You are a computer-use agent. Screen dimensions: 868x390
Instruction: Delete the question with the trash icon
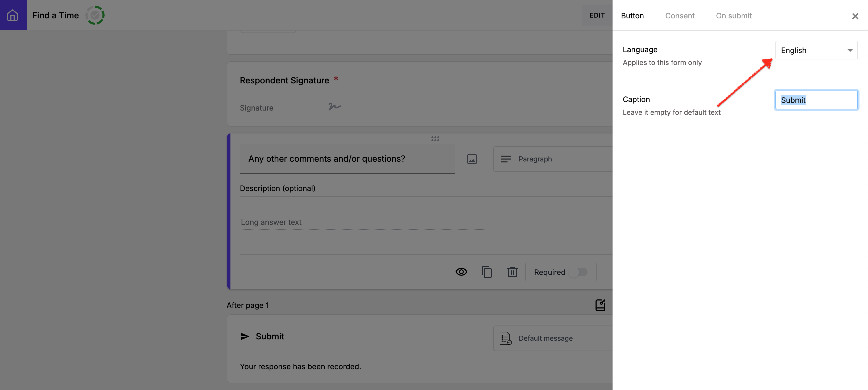(x=512, y=272)
